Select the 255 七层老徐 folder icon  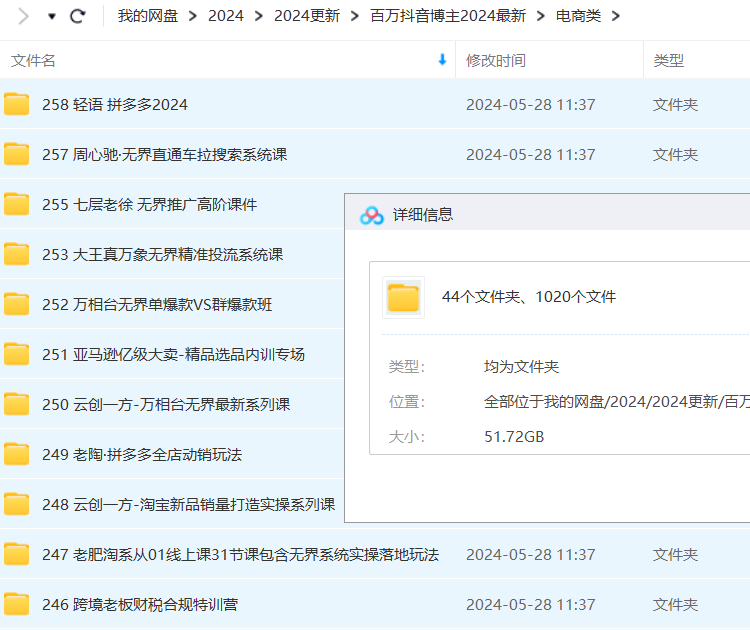pos(17,204)
